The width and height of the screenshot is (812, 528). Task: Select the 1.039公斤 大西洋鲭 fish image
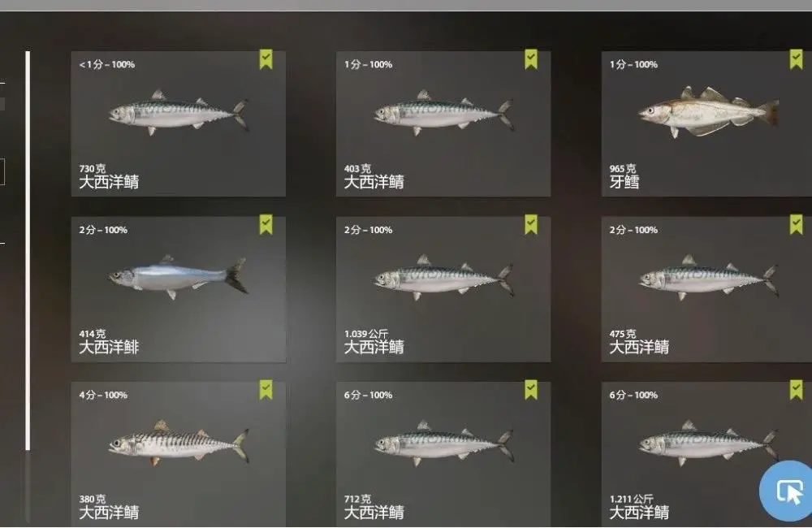tap(444, 277)
